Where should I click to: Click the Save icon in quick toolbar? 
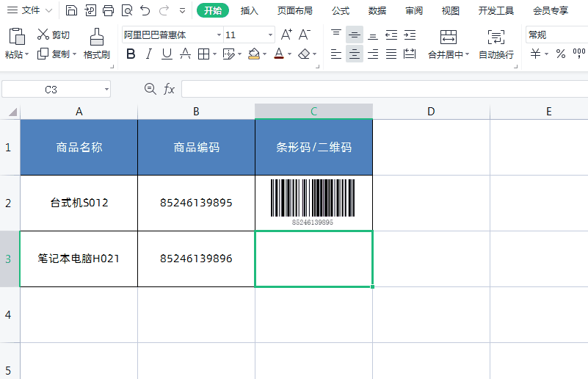(x=71, y=10)
